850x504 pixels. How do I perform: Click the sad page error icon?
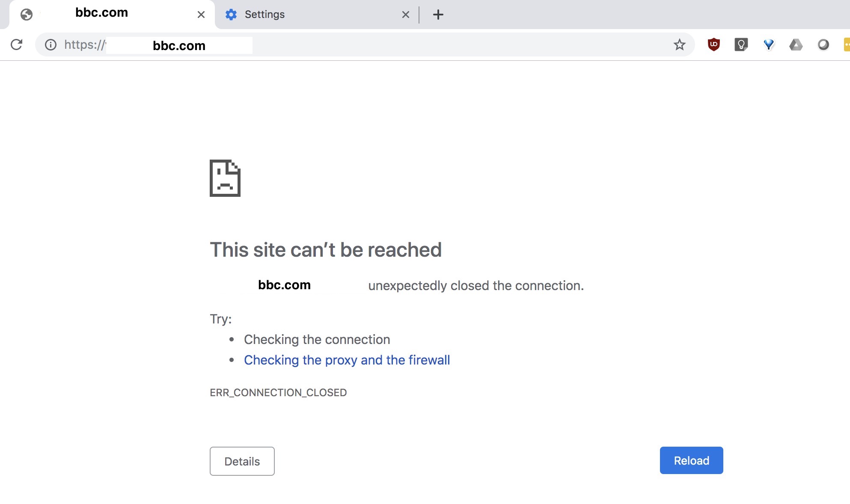[x=225, y=178]
